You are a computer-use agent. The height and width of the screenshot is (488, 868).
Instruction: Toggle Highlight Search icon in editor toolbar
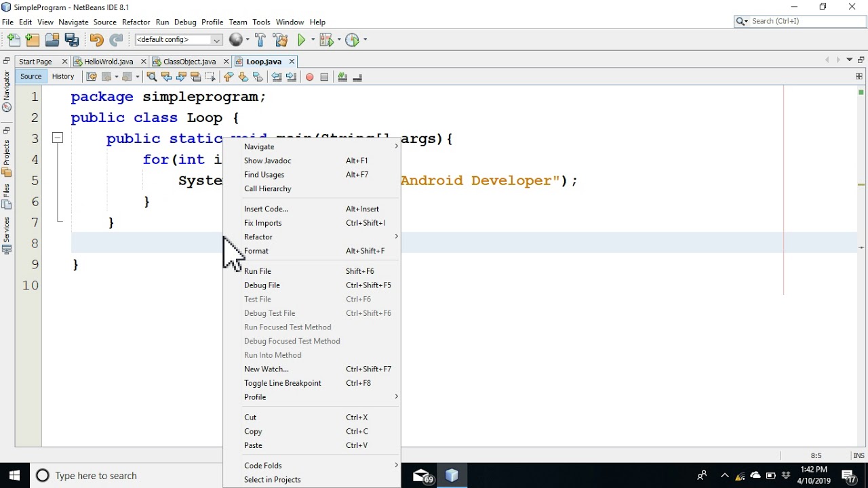(x=196, y=77)
